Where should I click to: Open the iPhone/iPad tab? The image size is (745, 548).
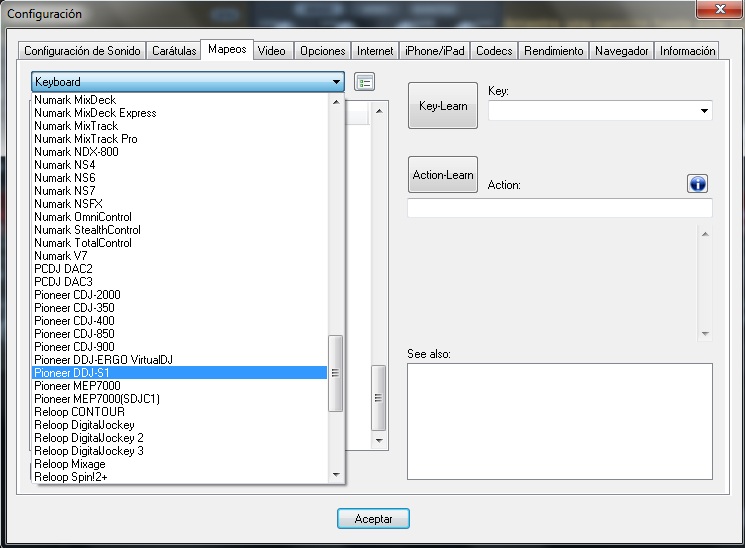click(434, 51)
